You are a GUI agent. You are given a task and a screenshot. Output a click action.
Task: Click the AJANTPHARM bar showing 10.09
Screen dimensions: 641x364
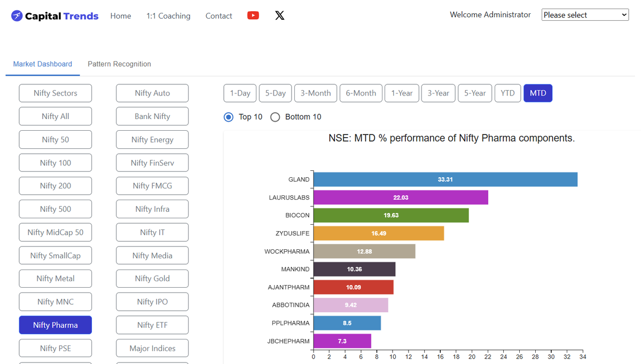pos(353,287)
